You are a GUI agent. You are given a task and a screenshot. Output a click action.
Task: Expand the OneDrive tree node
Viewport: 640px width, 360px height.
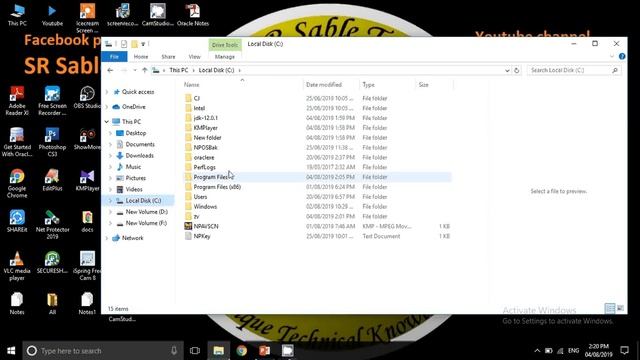107,107
